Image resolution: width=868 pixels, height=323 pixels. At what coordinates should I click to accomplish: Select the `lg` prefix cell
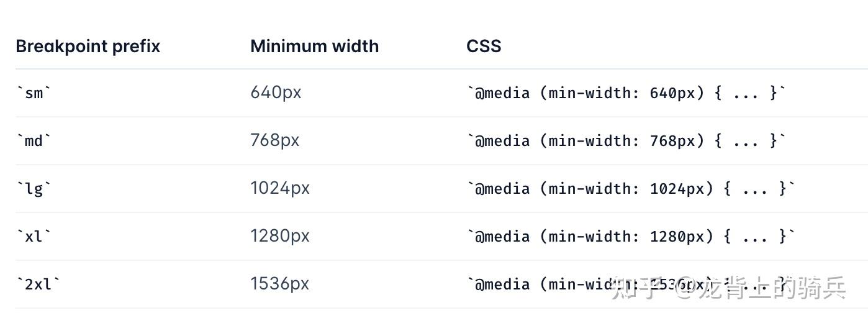tap(34, 189)
